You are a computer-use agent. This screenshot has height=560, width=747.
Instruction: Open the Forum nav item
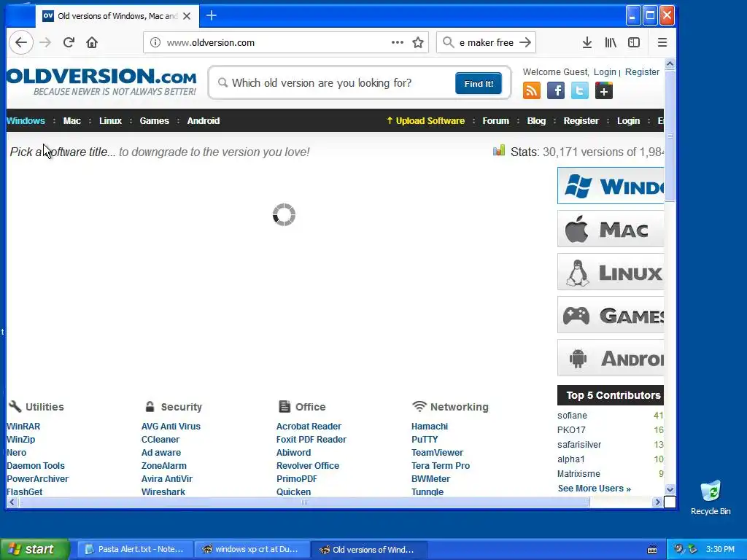[495, 121]
